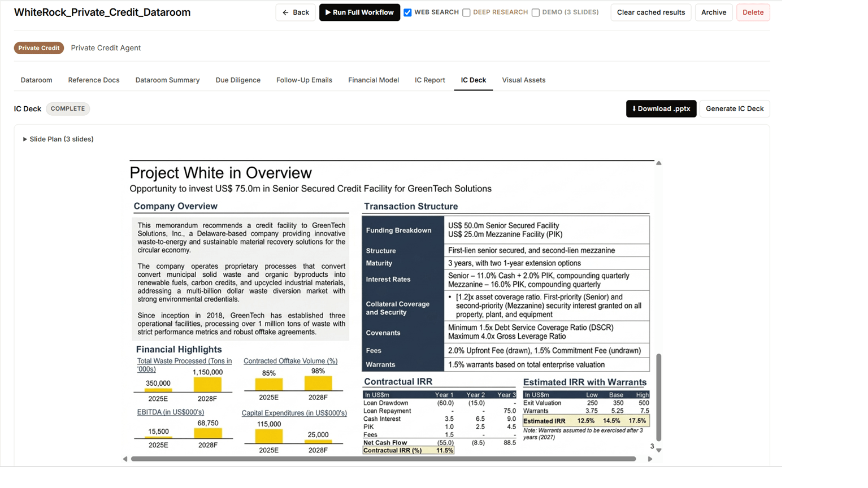Clear cached results
The width and height of the screenshot is (868, 488).
click(x=651, y=12)
